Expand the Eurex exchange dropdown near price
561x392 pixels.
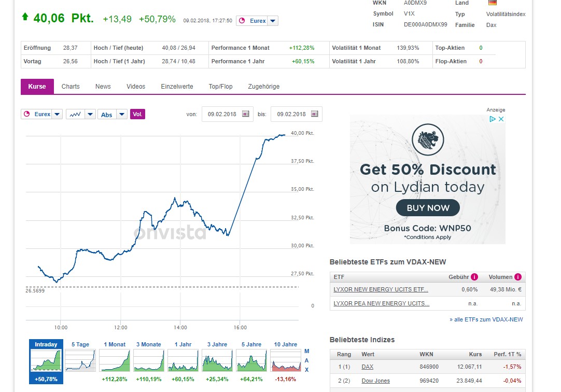273,21
